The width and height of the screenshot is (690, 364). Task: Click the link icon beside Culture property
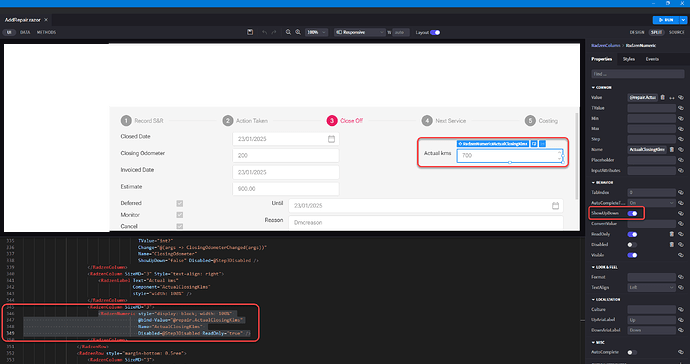[x=681, y=309]
